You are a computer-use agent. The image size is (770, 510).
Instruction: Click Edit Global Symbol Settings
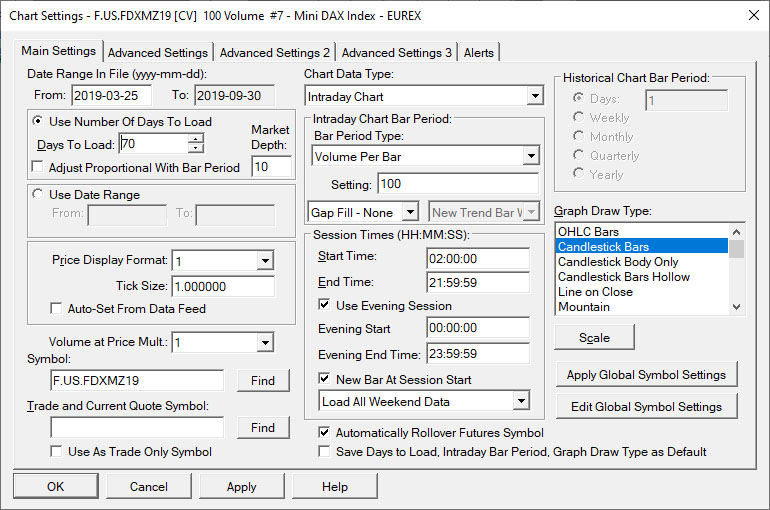pyautogui.click(x=646, y=406)
